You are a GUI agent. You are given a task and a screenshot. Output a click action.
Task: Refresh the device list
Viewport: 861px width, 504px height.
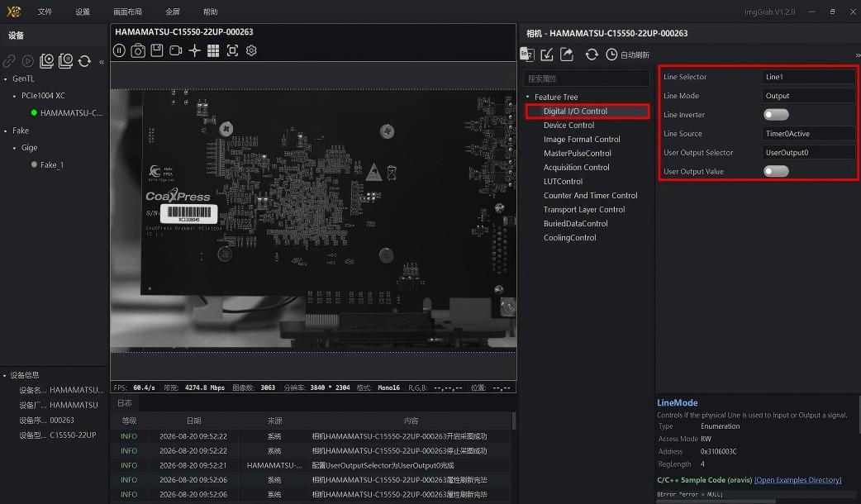tap(84, 61)
